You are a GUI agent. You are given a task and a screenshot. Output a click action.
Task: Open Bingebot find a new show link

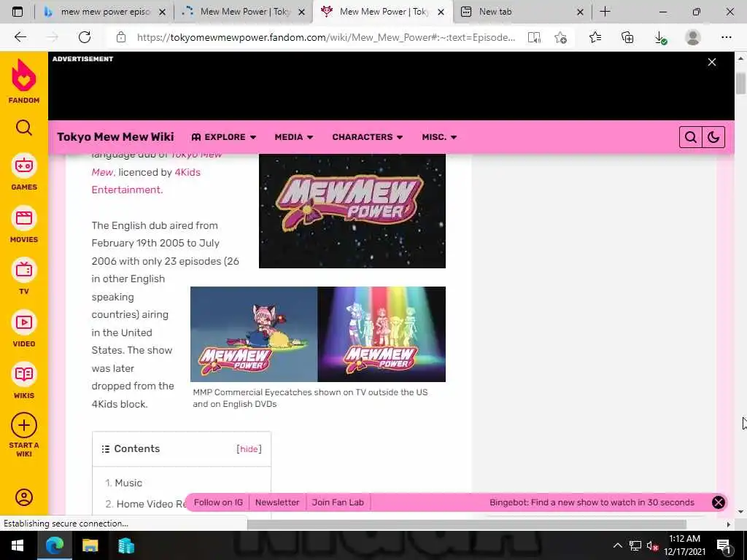[592, 502]
